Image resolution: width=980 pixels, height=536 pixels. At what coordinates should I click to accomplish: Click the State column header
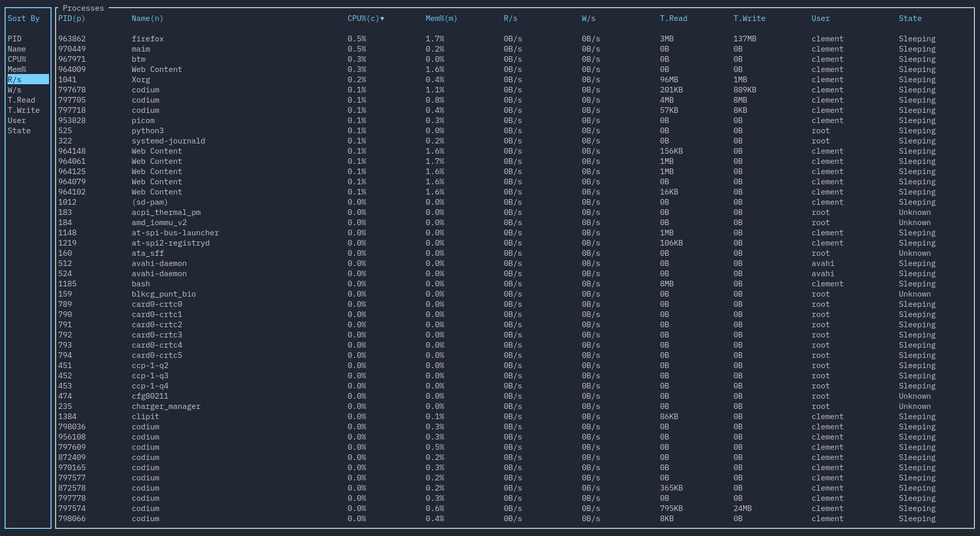pyautogui.click(x=910, y=18)
